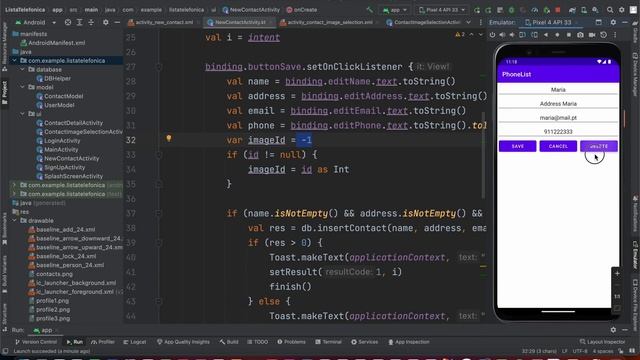Click Expand All icon in Project panel
The image size is (640, 360).
click(80, 22)
